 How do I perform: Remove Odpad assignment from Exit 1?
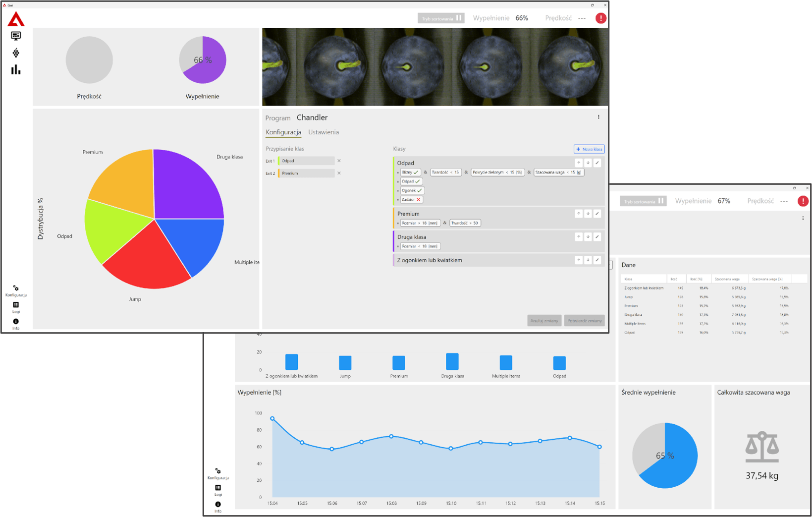click(x=339, y=161)
